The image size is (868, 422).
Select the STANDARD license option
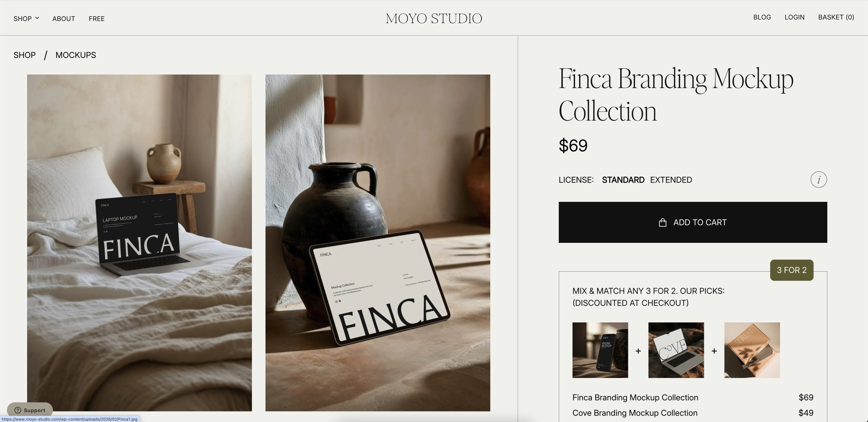623,180
